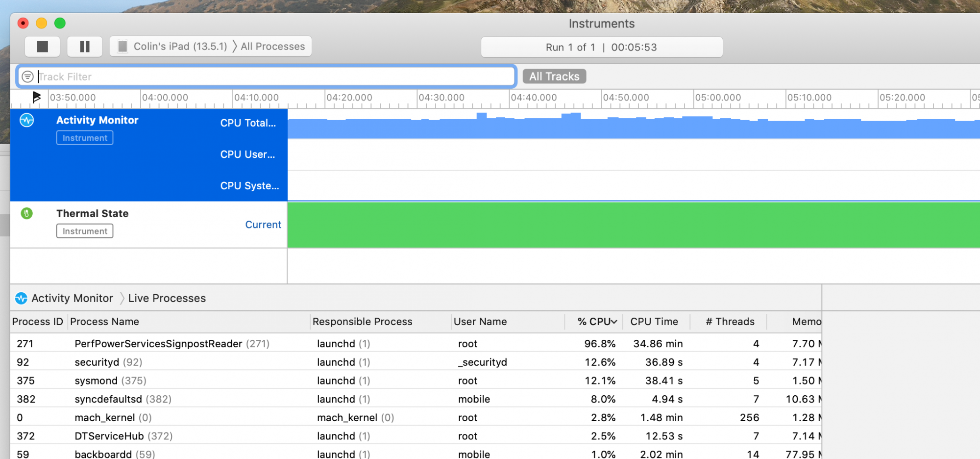Click the track filter options icon
The width and height of the screenshot is (980, 459).
coord(28,76)
